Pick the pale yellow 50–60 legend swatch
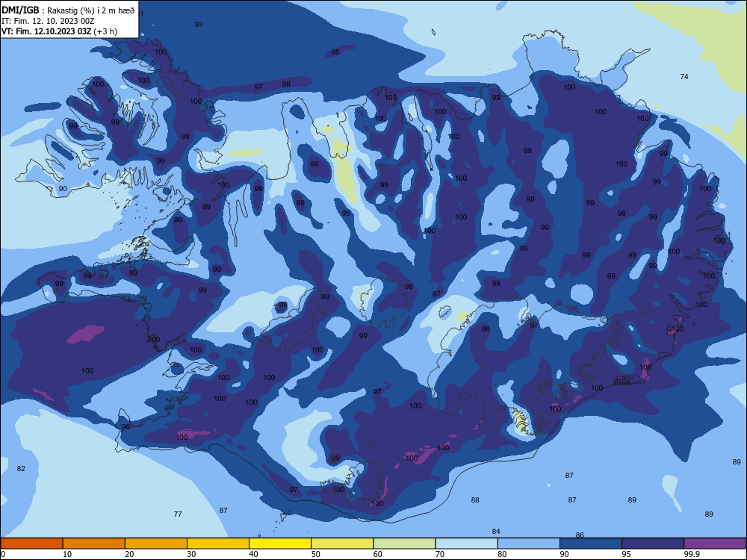This screenshot has width=747, height=560. click(x=342, y=544)
